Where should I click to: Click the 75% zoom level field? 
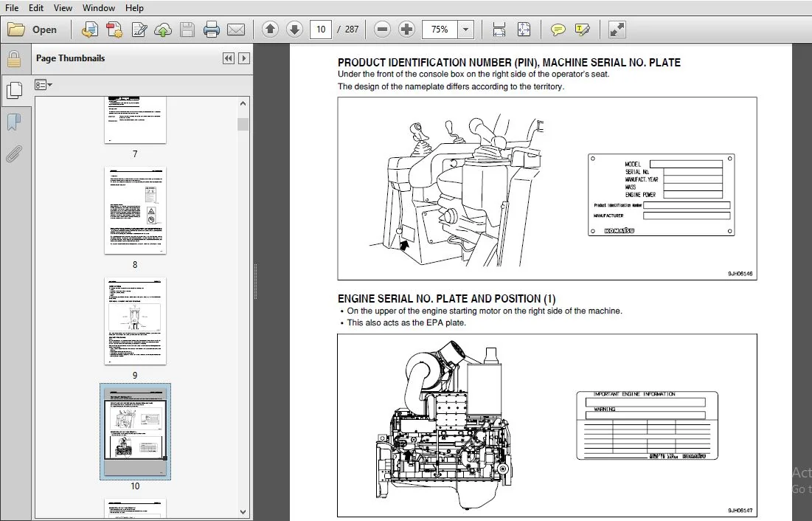pyautogui.click(x=440, y=30)
